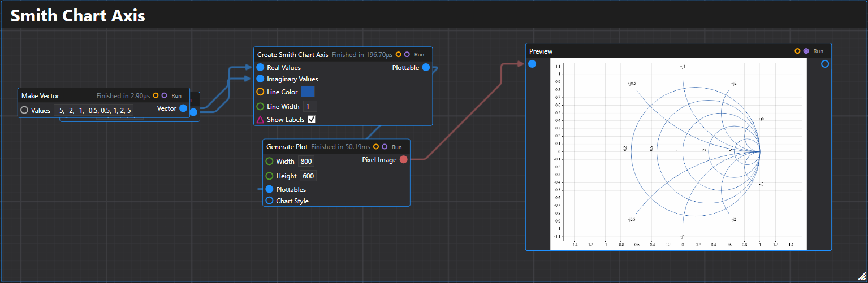Image resolution: width=868 pixels, height=283 pixels.
Task: Click the Imaginary Values label
Action: tap(292, 79)
